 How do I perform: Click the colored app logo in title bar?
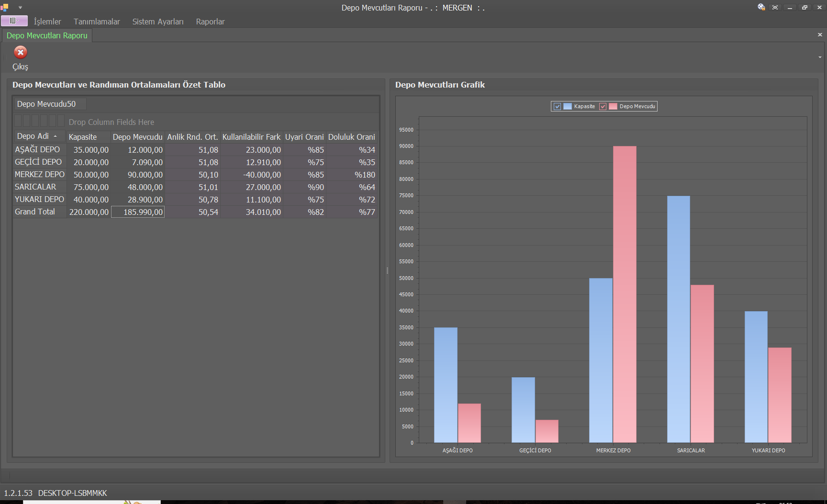(x=5, y=7)
